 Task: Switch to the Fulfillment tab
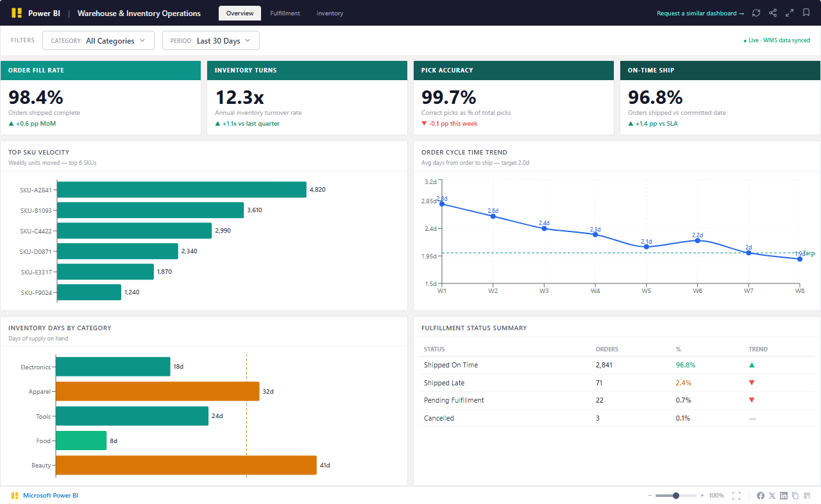pos(285,13)
